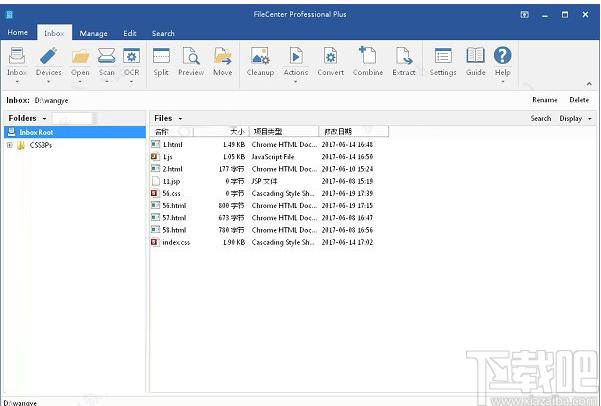Click the Scan icon in the ribbon
Screen dimensions: 601x406
(x=106, y=56)
